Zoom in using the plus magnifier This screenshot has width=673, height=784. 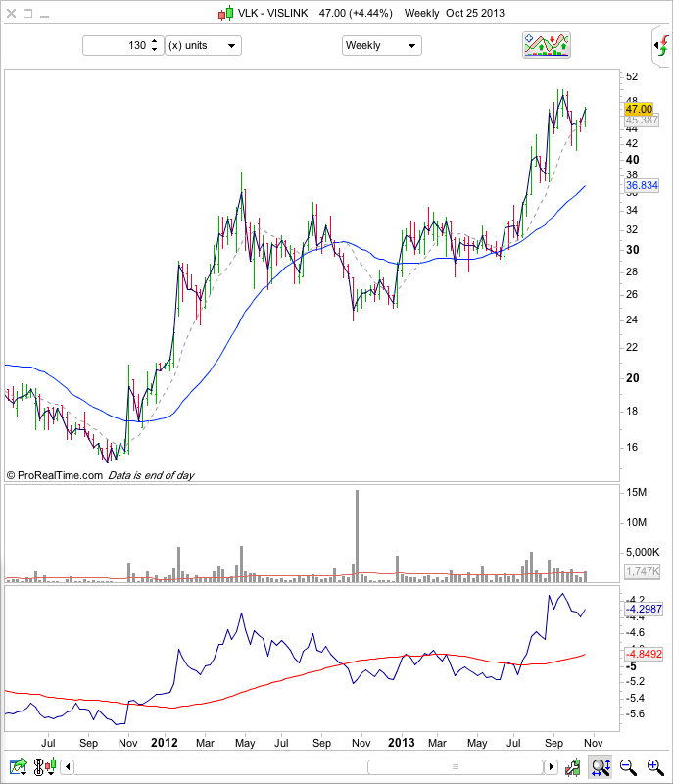click(654, 766)
